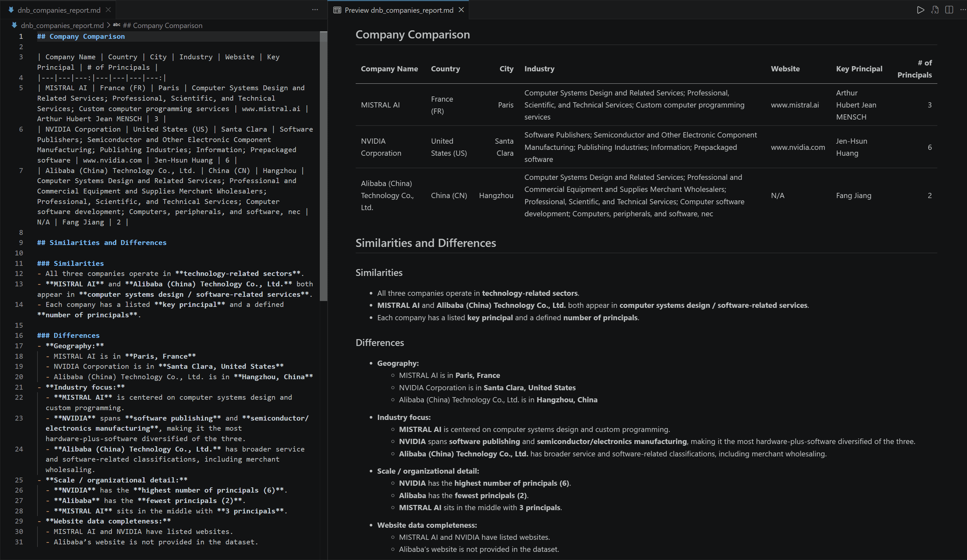Click 'Scale / organizational detail:' bullet in preview
Screen dimensions: 967x560
click(428, 471)
